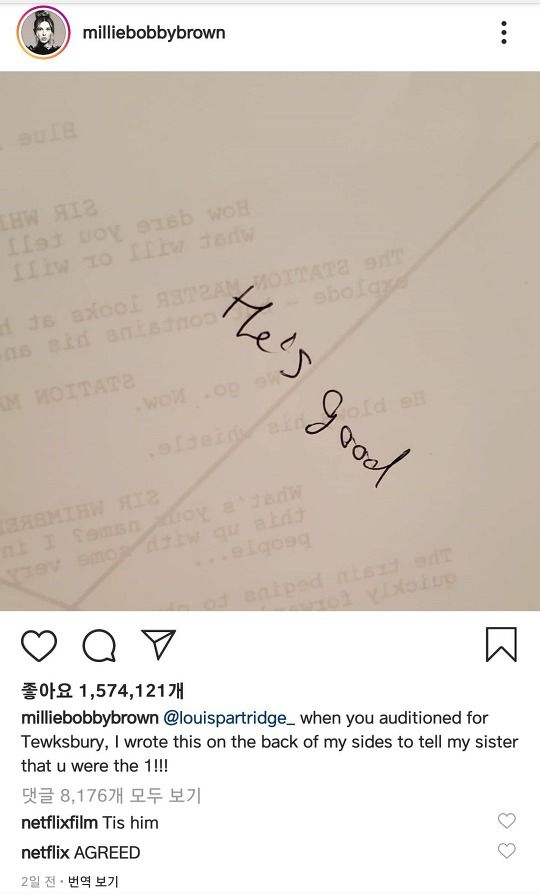Save post with the bookmark icon
The height and width of the screenshot is (894, 540).
501,644
